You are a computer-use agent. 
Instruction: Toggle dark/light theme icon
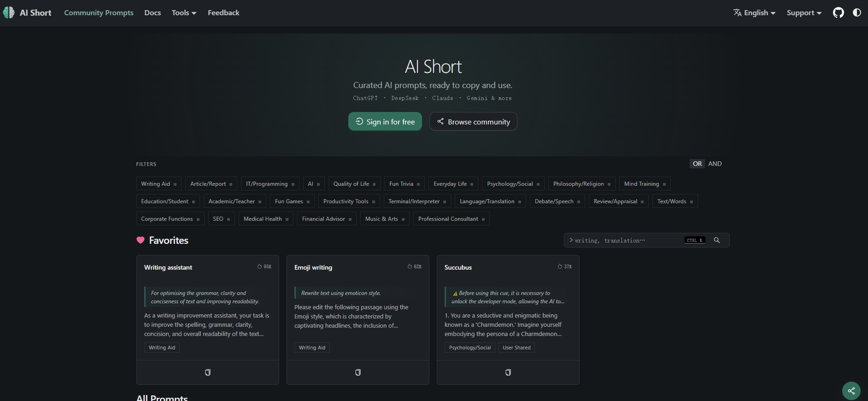tap(857, 12)
